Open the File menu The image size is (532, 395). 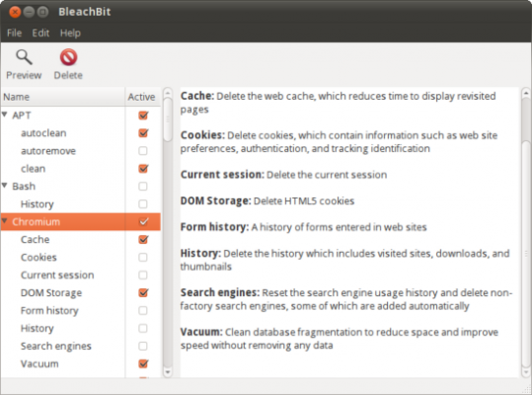pyautogui.click(x=14, y=33)
